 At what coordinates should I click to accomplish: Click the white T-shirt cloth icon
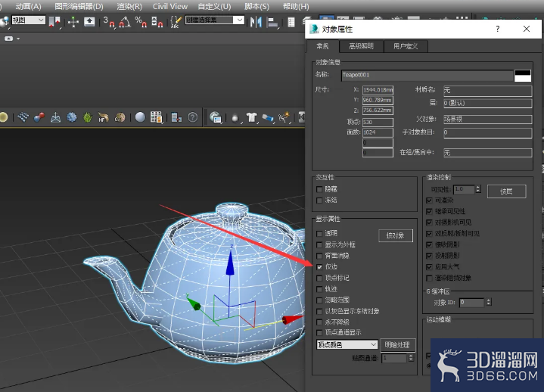click(x=251, y=117)
